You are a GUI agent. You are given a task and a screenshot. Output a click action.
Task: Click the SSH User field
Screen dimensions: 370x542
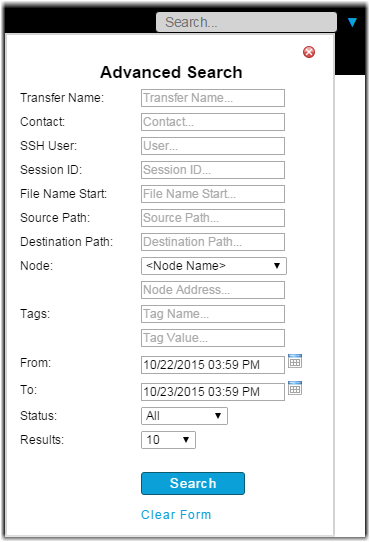(x=213, y=146)
